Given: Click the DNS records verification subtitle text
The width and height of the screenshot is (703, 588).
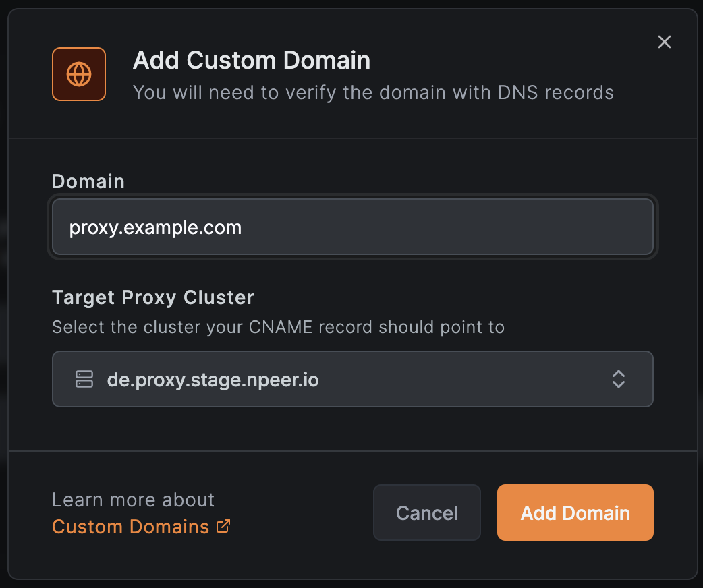Looking at the screenshot, I should (373, 92).
